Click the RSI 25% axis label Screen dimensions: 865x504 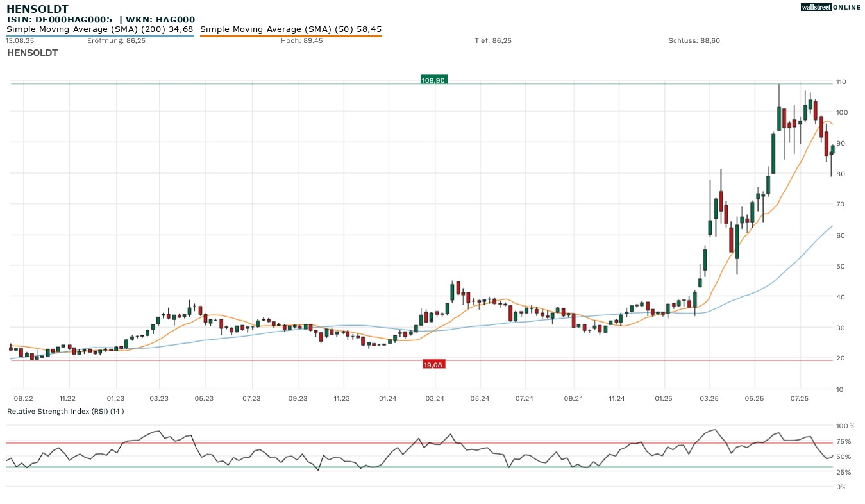click(844, 472)
